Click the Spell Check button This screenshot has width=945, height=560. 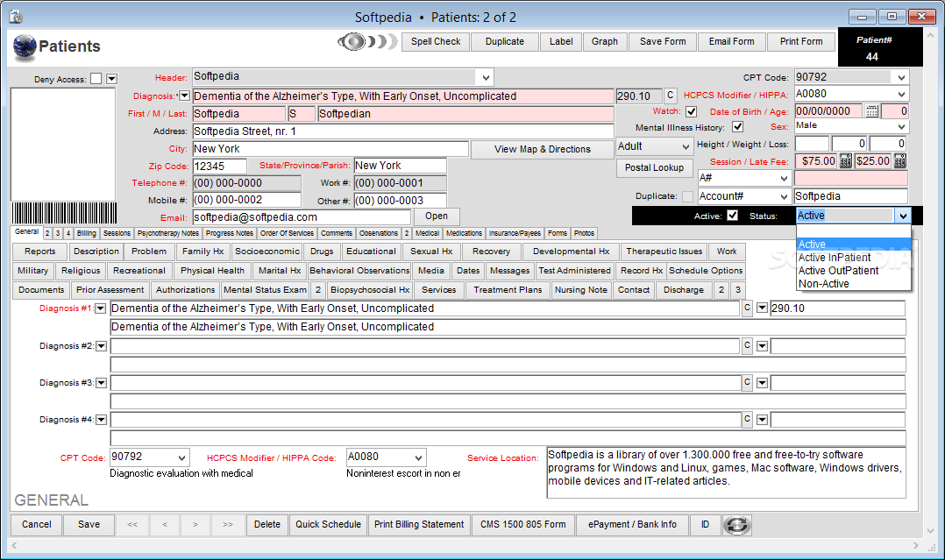436,41
